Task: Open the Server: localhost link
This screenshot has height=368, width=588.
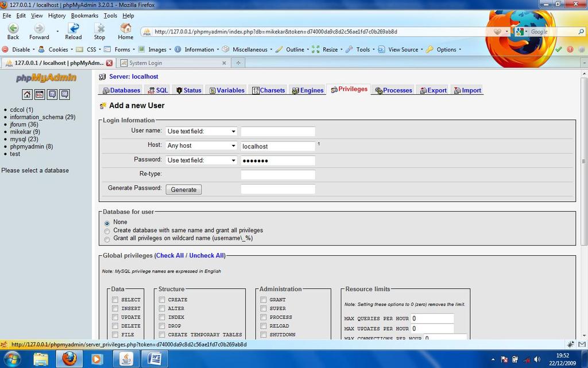Action: click(x=133, y=76)
